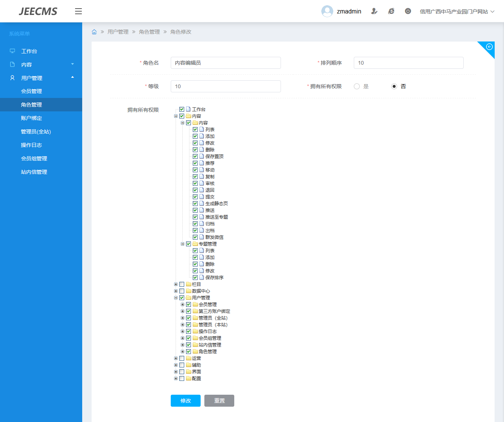Open 会员管理 in the sidebar
Image resolution: width=504 pixels, height=422 pixels.
pos(31,91)
